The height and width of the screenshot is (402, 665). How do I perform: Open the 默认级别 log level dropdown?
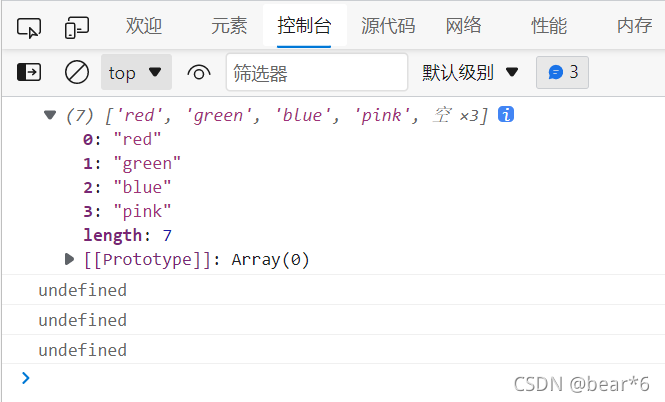[470, 73]
